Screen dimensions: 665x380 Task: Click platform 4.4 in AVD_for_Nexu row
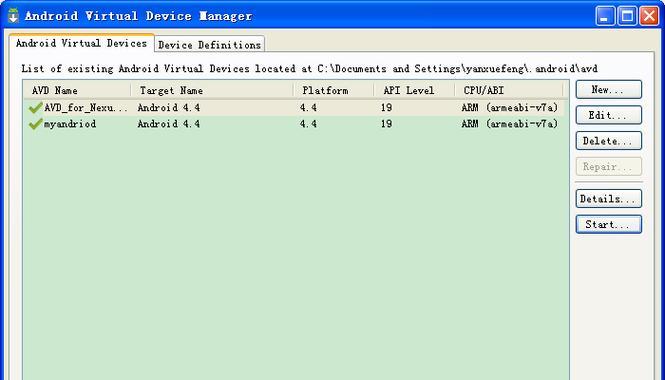(308, 108)
